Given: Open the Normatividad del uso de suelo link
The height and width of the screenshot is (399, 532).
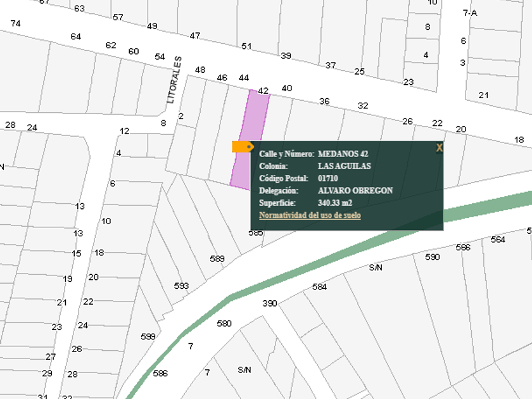Looking at the screenshot, I should pyautogui.click(x=310, y=215).
